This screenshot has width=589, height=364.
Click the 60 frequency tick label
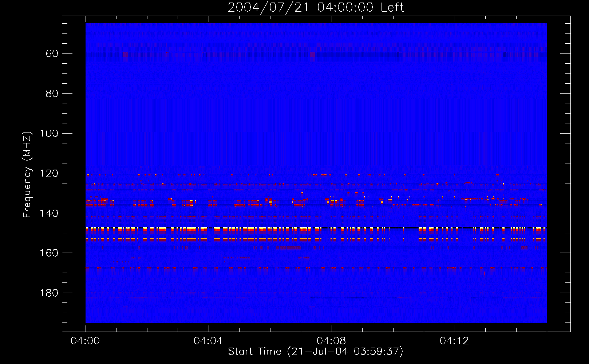(x=52, y=54)
